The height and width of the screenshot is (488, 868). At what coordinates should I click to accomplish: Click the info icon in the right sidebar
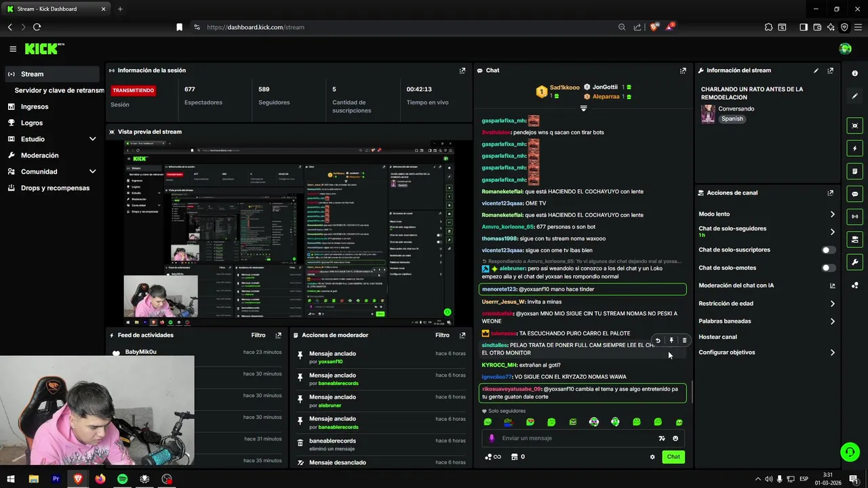pyautogui.click(x=854, y=73)
